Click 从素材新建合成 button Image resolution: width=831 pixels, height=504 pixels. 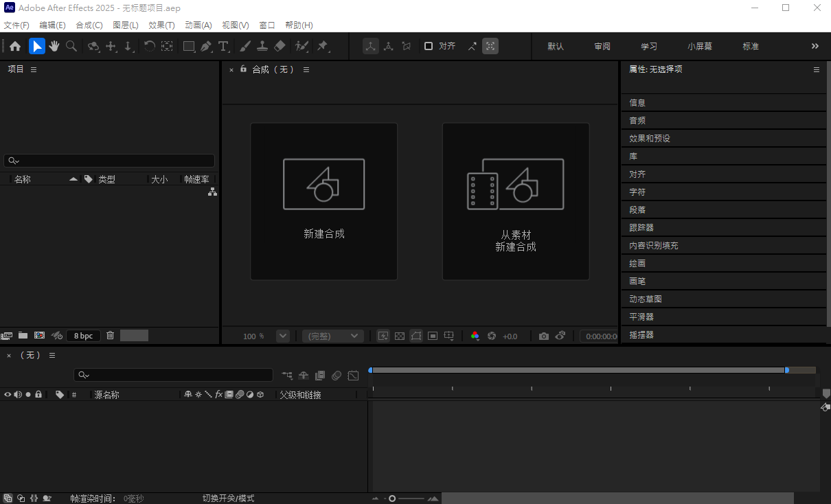click(516, 201)
